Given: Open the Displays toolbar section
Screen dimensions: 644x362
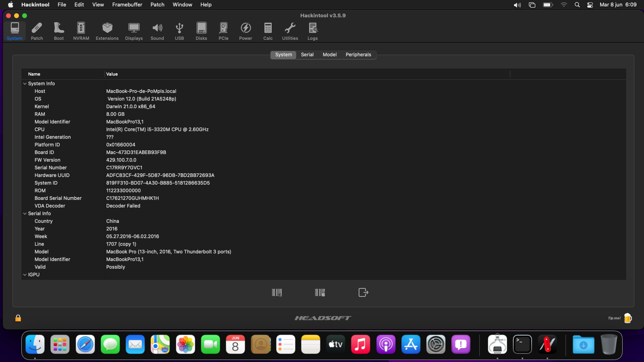Looking at the screenshot, I should [x=134, y=31].
